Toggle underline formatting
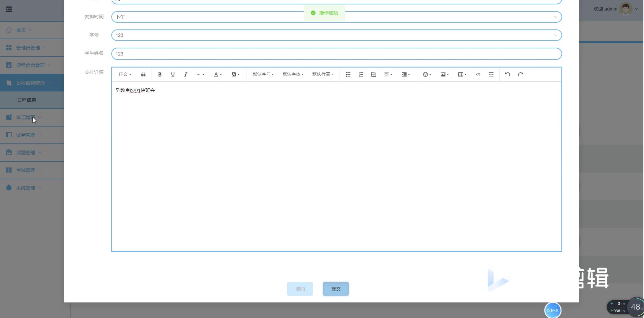 [173, 74]
